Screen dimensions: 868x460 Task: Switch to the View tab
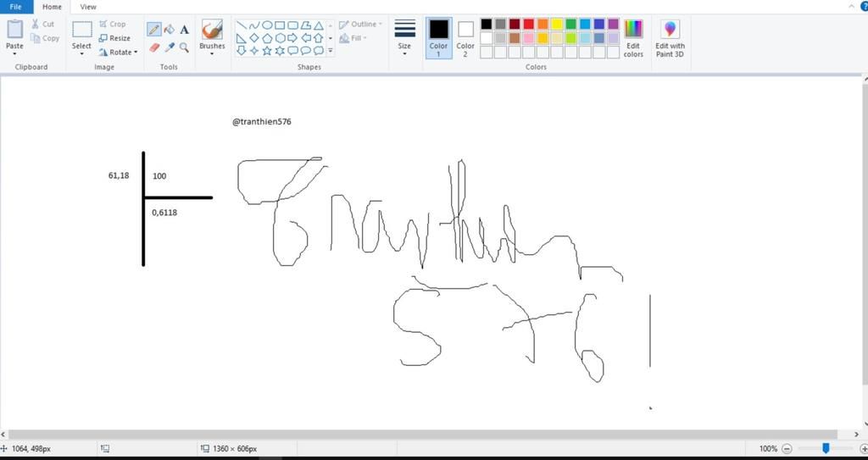(88, 7)
